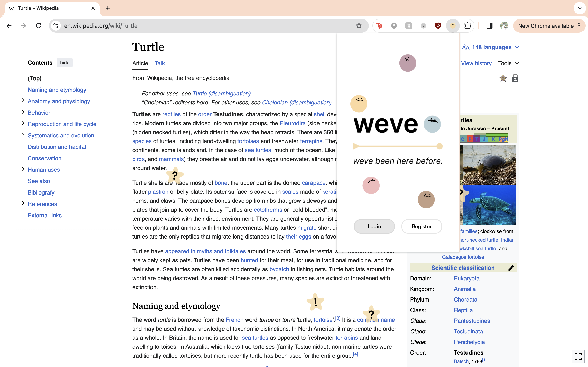The height and width of the screenshot is (367, 588).
Task: Click the uBlock Origin shield extension icon
Action: (x=438, y=26)
